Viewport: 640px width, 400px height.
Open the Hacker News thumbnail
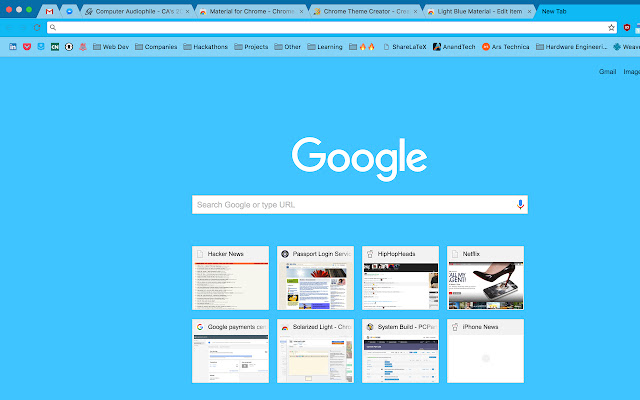(x=231, y=278)
